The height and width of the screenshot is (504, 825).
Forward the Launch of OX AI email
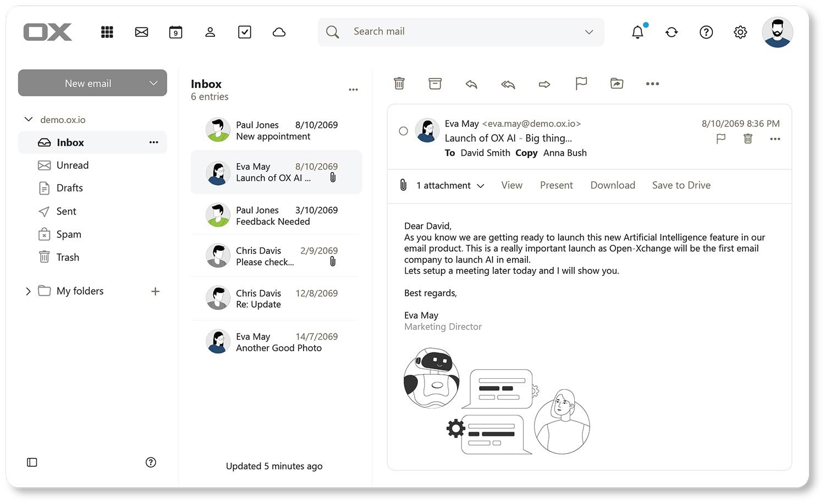coord(544,84)
